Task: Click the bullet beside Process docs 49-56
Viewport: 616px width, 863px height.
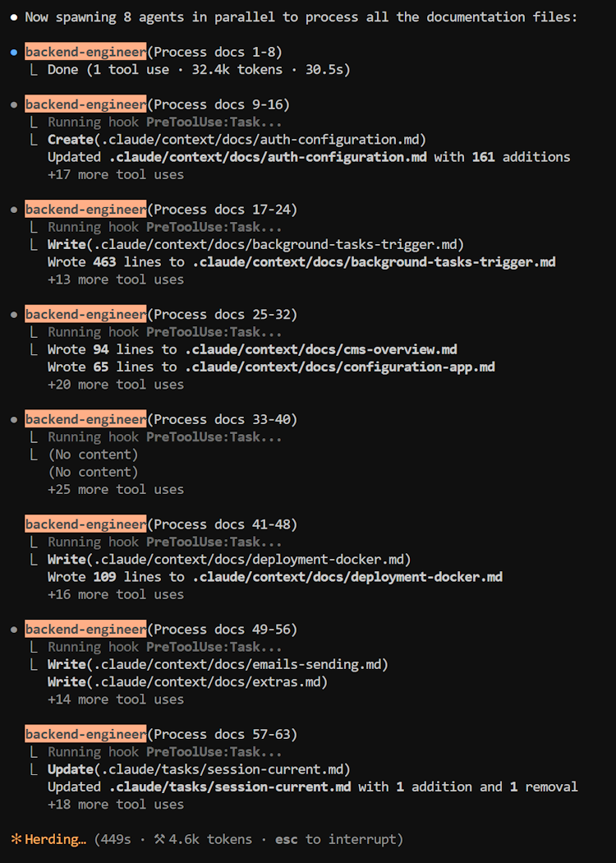Action: 14,629
